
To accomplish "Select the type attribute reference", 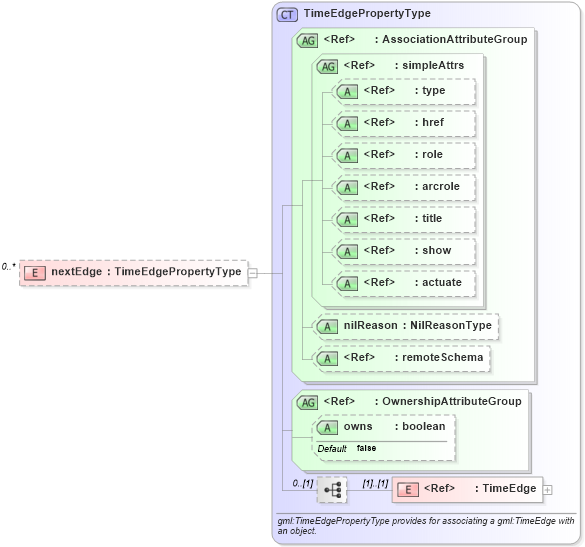I will pyautogui.click(x=404, y=90).
